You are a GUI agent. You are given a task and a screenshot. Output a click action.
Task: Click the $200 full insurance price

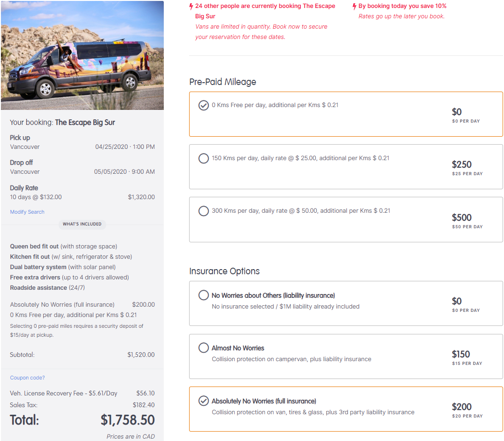[462, 407]
